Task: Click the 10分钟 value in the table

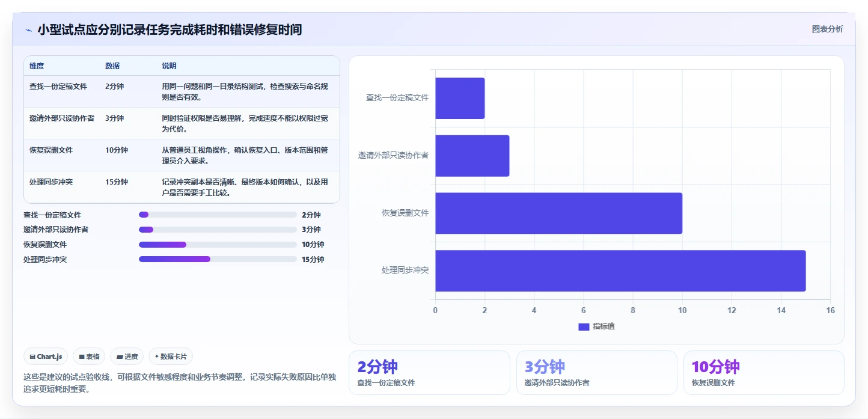Action: pyautogui.click(x=117, y=150)
